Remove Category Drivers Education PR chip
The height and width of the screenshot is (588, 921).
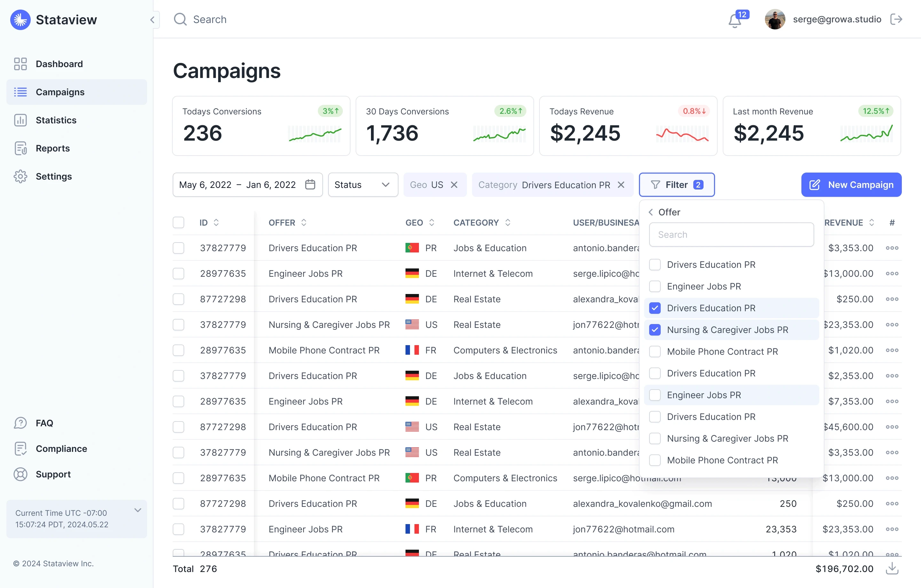click(x=621, y=185)
